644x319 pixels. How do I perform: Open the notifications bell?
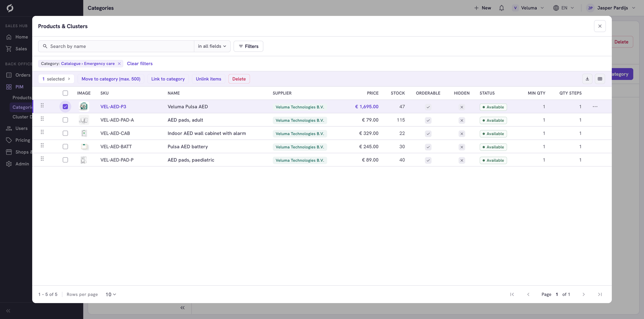click(502, 8)
